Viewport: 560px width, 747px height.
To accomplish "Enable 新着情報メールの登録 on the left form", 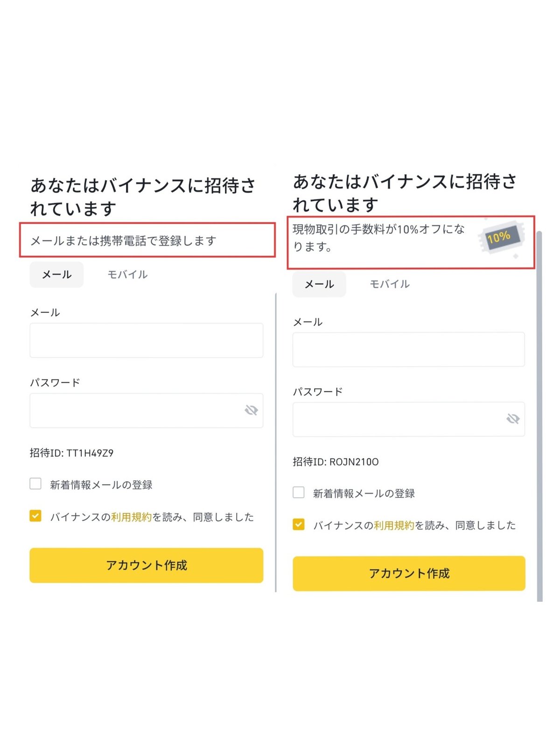I will pos(35,484).
